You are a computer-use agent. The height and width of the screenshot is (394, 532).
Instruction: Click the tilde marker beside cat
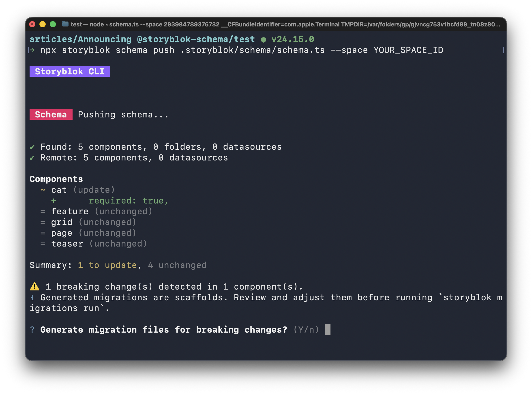43,190
